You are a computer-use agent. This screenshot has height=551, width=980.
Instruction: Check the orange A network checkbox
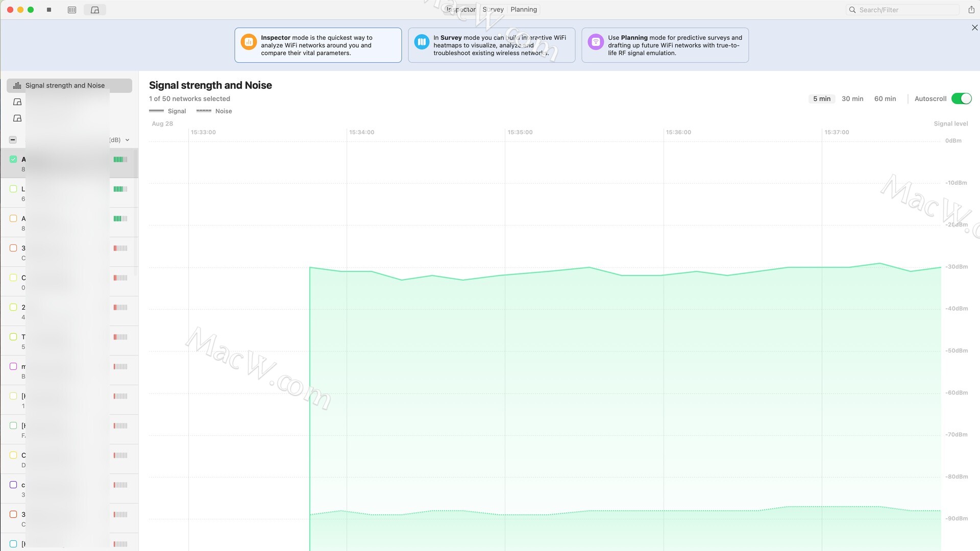[13, 218]
